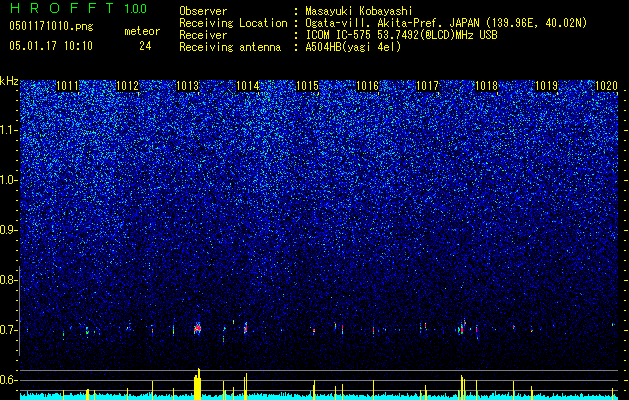Click the 1013 time marker
629x400 pixels.
187,86
